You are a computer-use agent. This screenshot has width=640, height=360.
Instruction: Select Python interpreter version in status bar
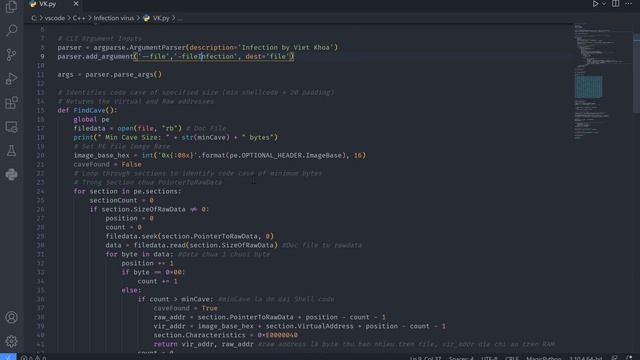586,358
